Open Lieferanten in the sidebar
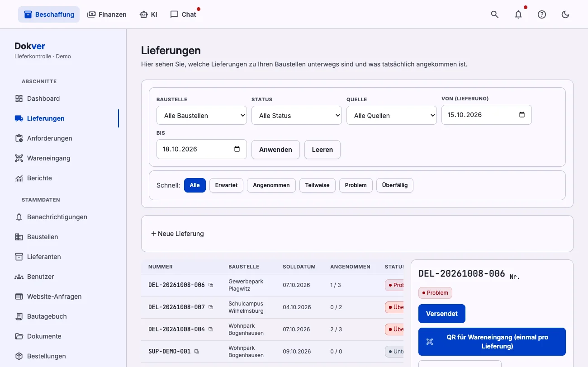588x367 pixels. coord(63,257)
